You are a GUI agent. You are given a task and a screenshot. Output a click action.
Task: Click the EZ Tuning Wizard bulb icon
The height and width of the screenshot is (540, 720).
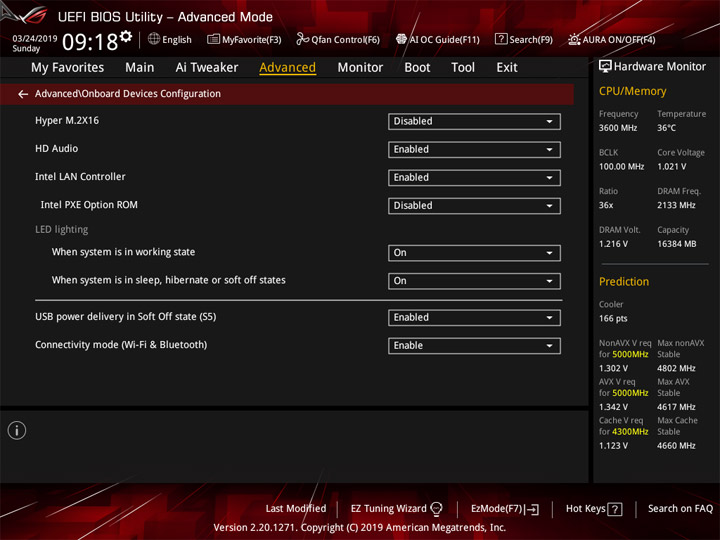pos(436,509)
